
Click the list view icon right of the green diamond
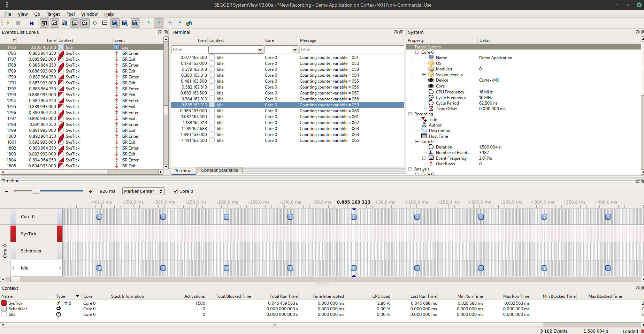(105, 23)
